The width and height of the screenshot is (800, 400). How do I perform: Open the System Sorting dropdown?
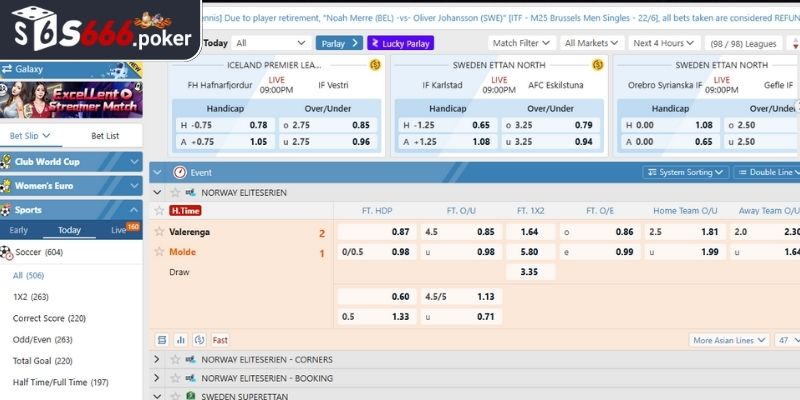[x=685, y=172]
